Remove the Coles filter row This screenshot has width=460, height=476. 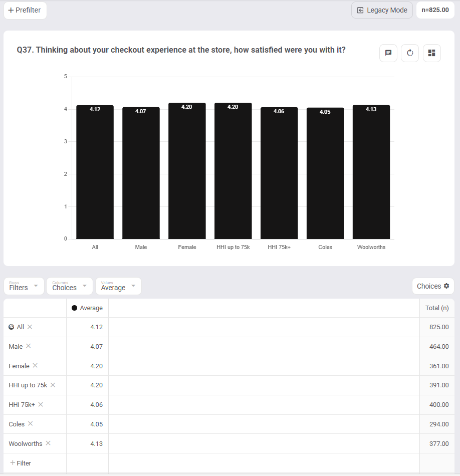pos(31,423)
